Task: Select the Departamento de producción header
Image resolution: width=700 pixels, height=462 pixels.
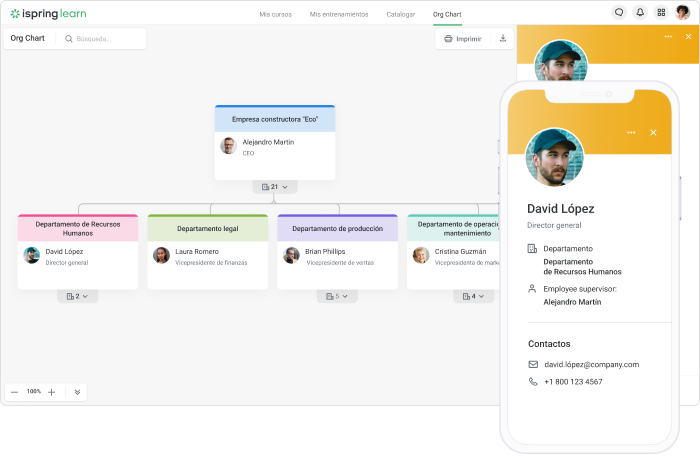Action: [338, 229]
